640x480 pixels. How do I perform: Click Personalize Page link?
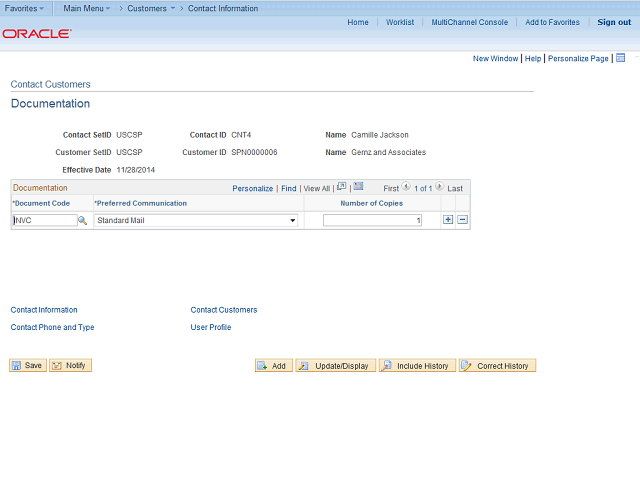click(x=578, y=58)
